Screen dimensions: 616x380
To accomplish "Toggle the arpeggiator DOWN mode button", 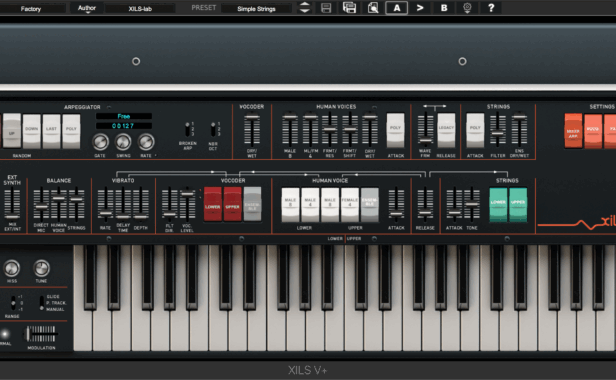I will click(31, 131).
